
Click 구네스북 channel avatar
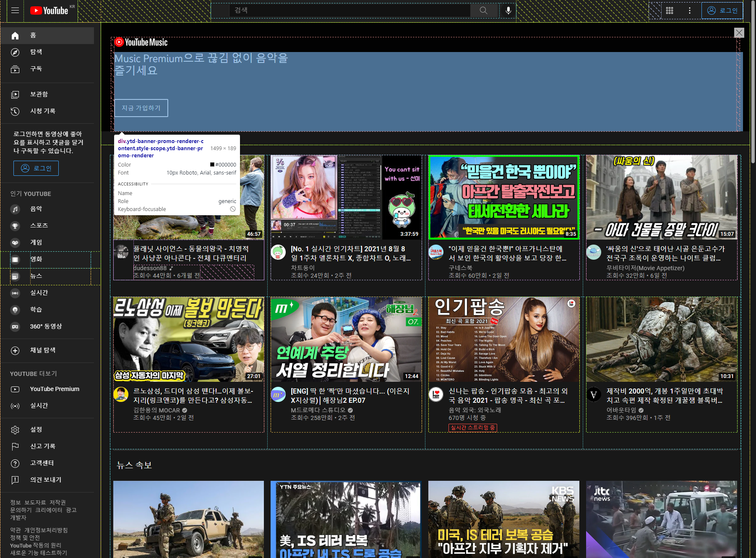[436, 252]
